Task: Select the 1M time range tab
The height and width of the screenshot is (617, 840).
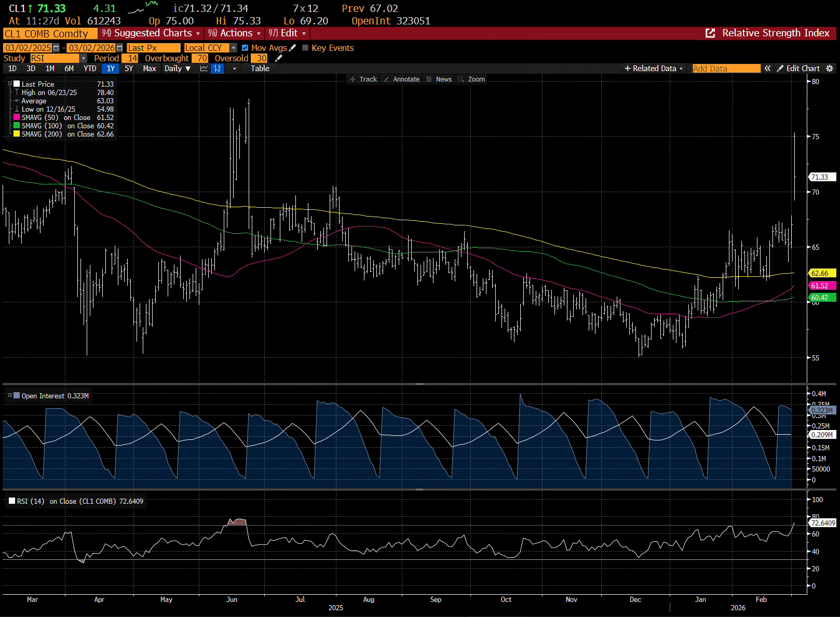Action: tap(50, 69)
